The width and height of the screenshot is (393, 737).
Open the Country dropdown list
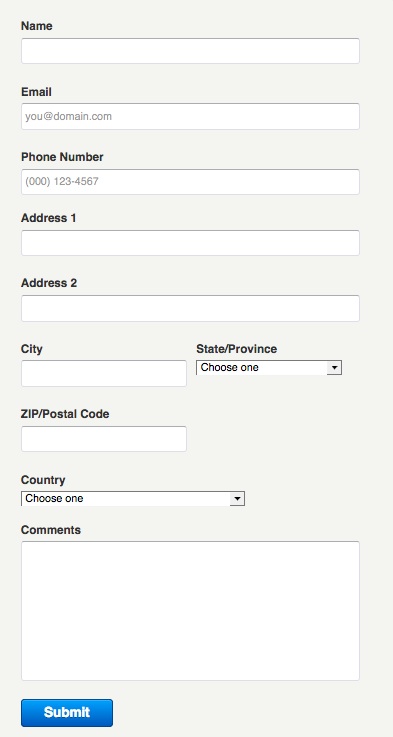tap(133, 499)
